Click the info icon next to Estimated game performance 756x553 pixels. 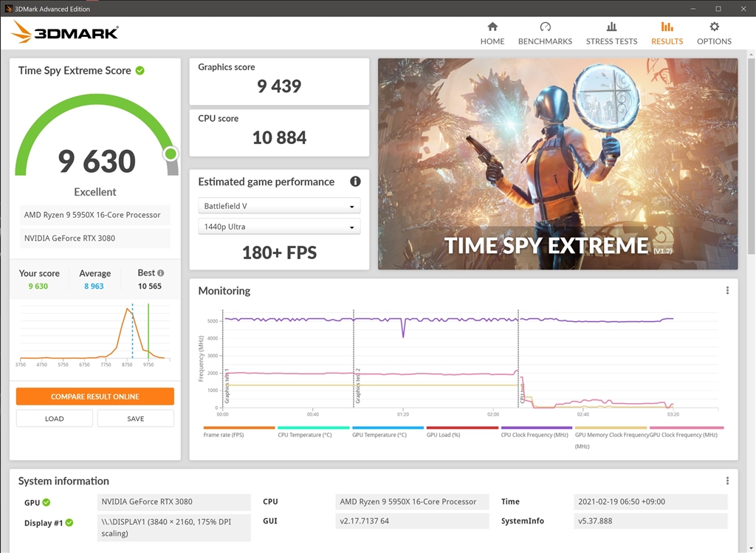point(355,182)
